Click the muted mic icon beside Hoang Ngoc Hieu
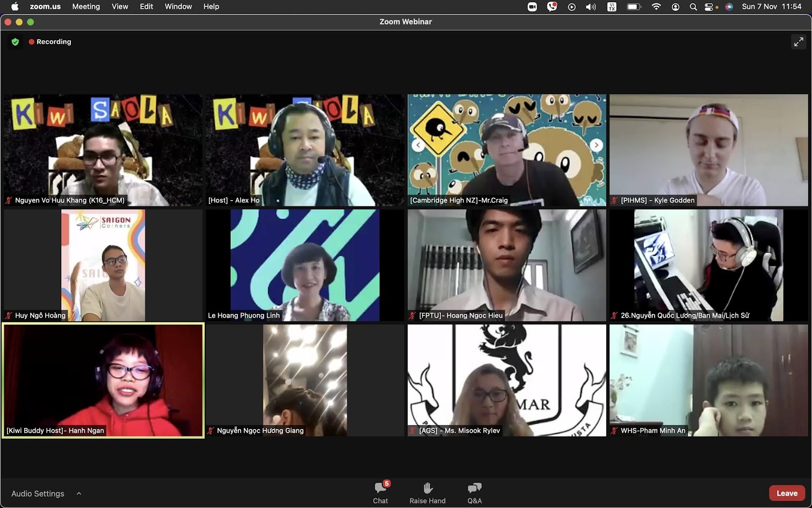This screenshot has width=812, height=508. click(x=412, y=316)
